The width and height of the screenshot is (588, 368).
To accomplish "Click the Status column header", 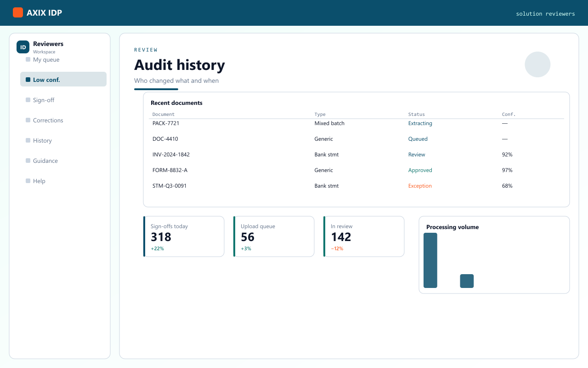I will click(x=416, y=114).
